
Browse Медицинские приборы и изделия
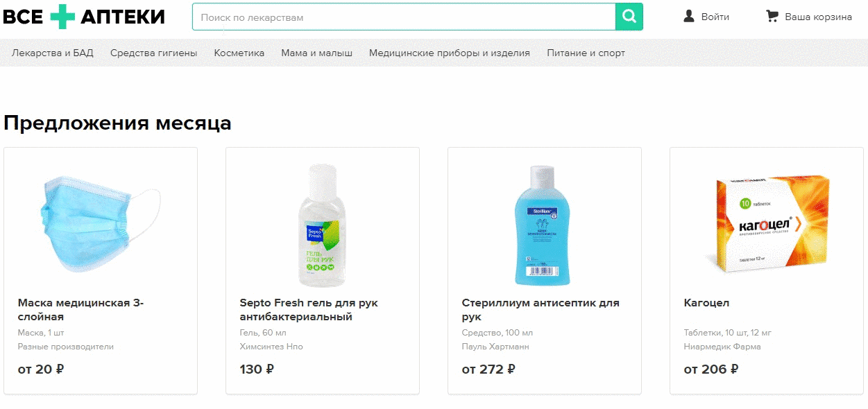pyautogui.click(x=451, y=52)
